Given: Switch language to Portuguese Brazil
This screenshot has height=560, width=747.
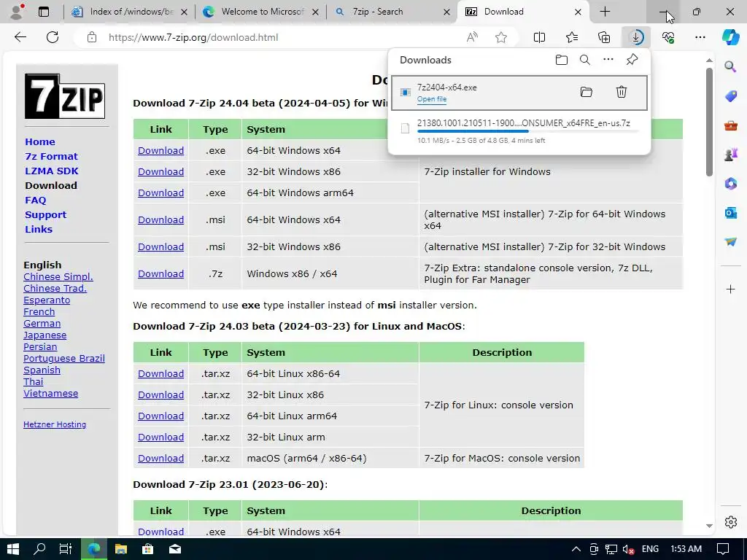Looking at the screenshot, I should 64,359.
